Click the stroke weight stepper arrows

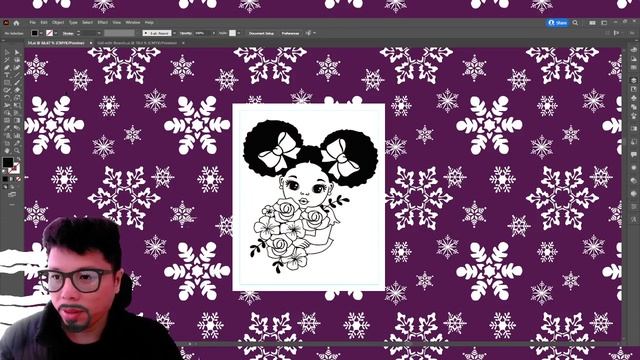tap(78, 33)
